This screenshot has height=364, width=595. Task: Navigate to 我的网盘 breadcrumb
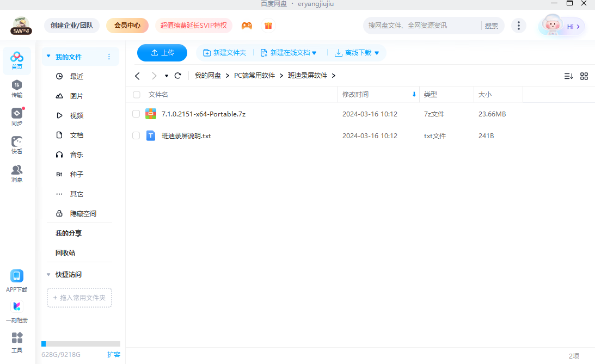[208, 76]
